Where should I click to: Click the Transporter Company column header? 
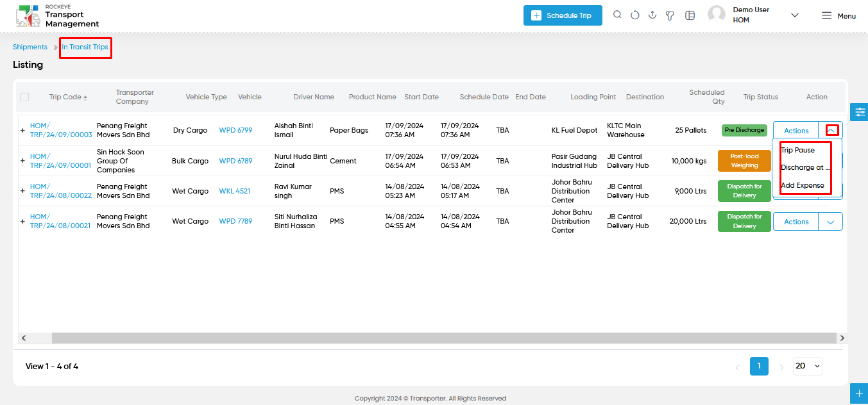pos(135,97)
